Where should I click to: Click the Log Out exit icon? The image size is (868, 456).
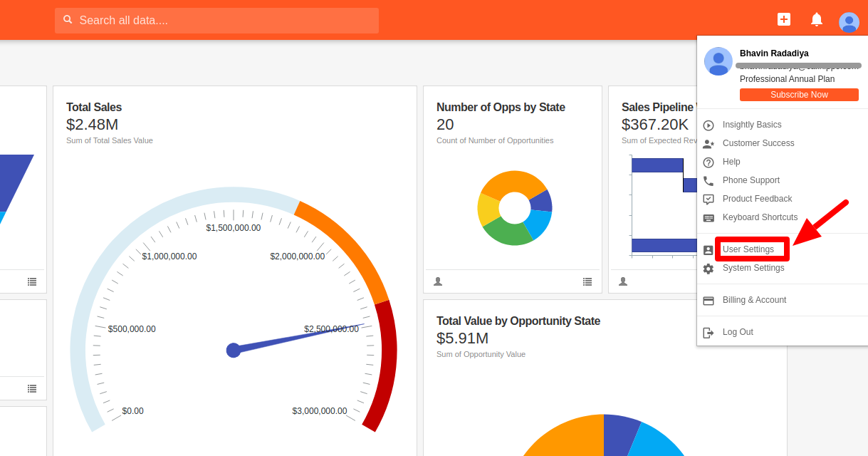[x=708, y=333]
